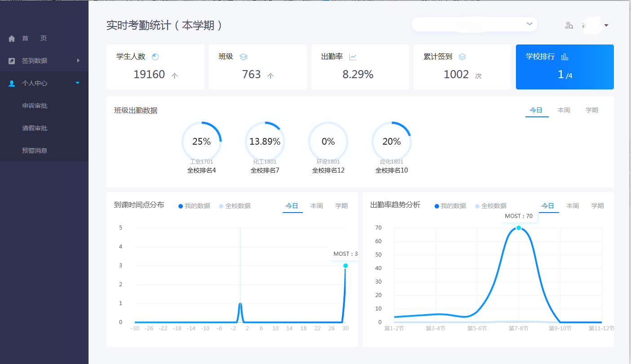This screenshot has width=631, height=364.
Task: Select 学期 tab in 出勤率趋势分析
Action: [597, 206]
